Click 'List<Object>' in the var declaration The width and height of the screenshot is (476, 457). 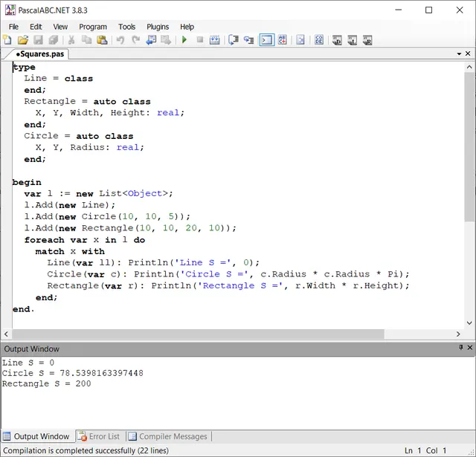(x=134, y=193)
